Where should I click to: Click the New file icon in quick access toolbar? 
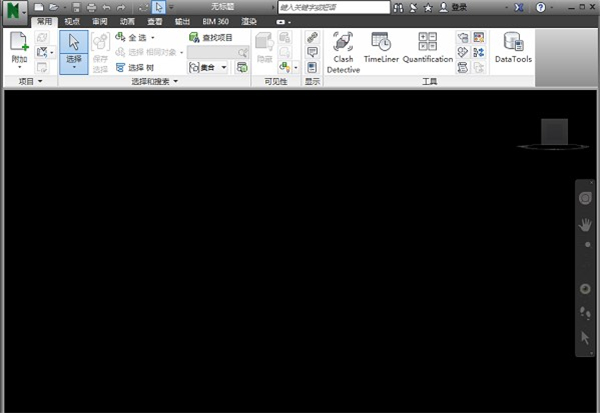point(39,7)
